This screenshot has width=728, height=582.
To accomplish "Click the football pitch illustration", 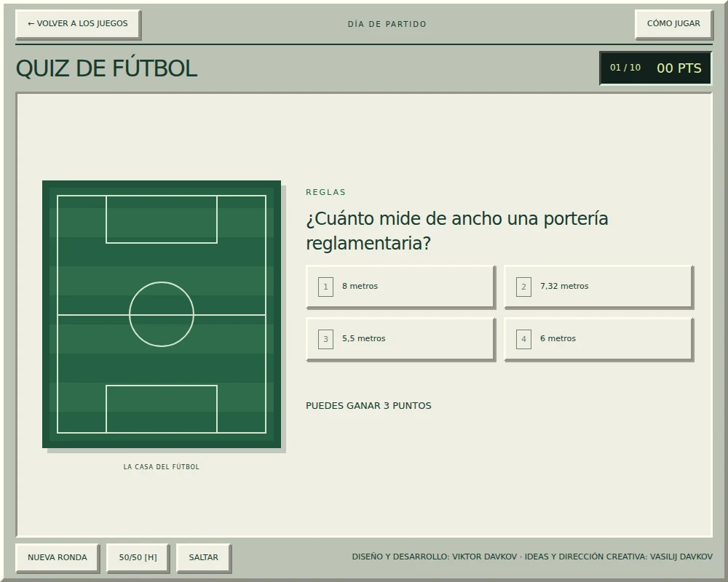I will click(x=162, y=314).
